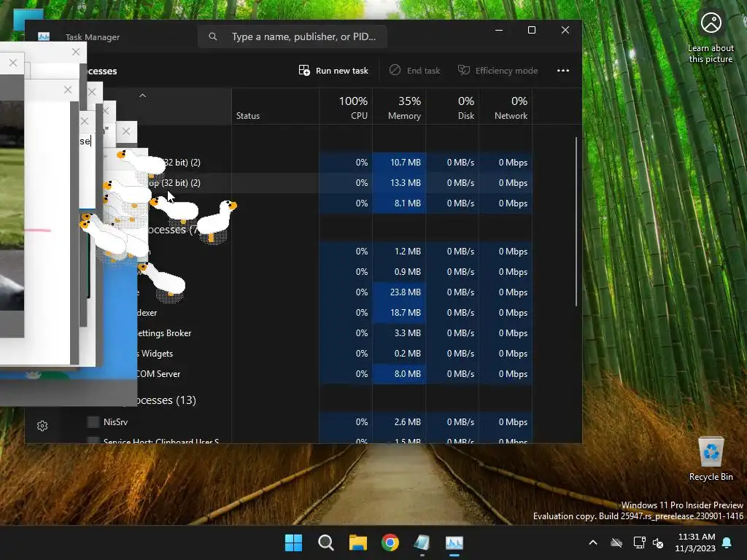Select the 1.2 MB memory cell
This screenshot has width=747, height=560.
pyautogui.click(x=399, y=252)
